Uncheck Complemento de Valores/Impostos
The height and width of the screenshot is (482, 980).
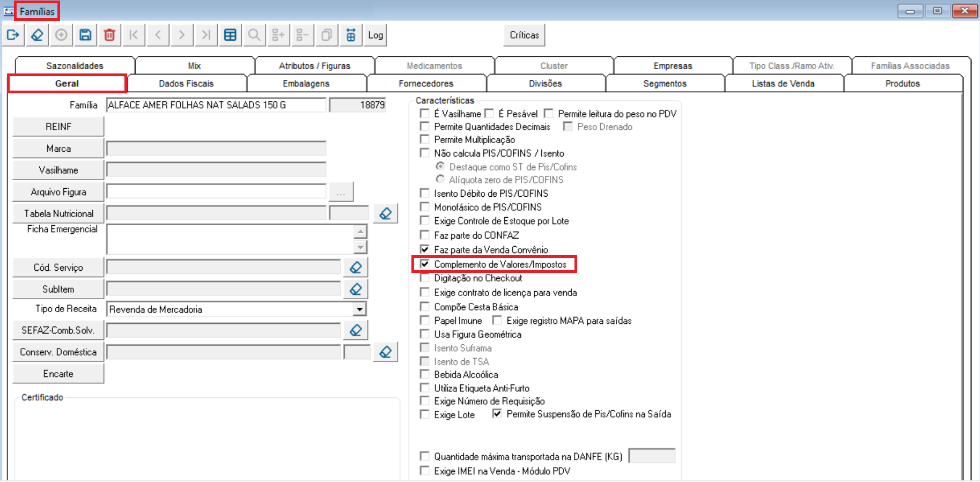pos(424,264)
